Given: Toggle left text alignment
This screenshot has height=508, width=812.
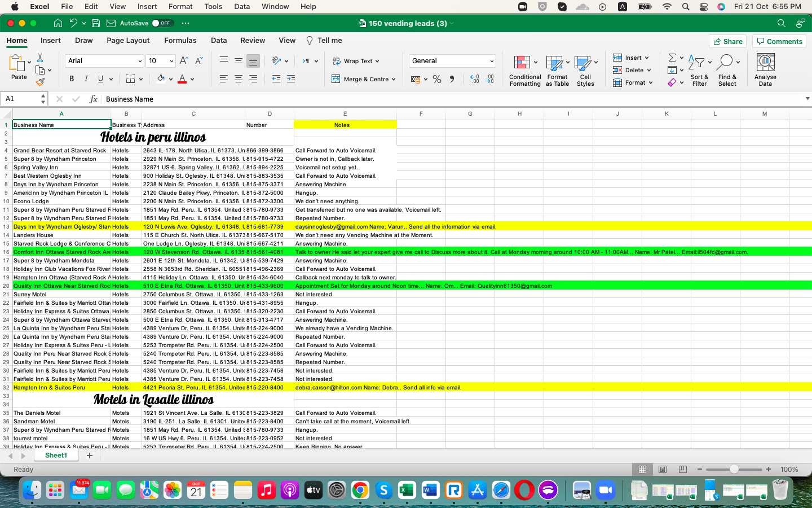Looking at the screenshot, I should pyautogui.click(x=224, y=79).
